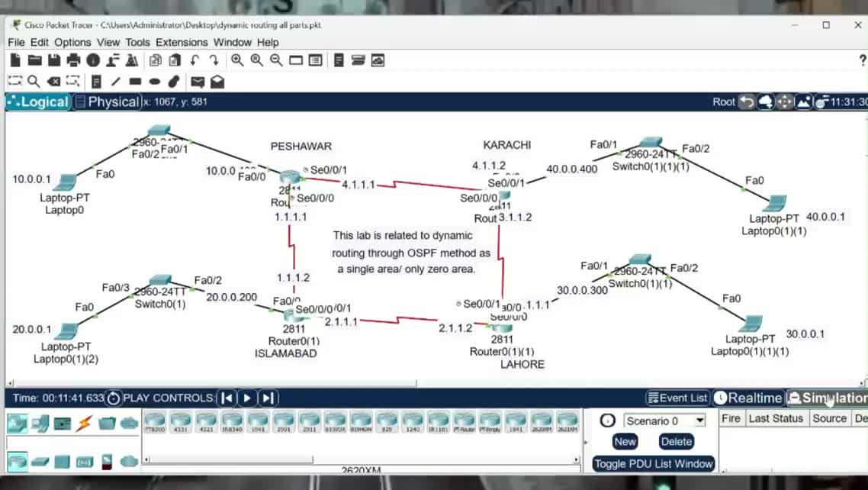Click Toggle PDU List Window

click(653, 463)
